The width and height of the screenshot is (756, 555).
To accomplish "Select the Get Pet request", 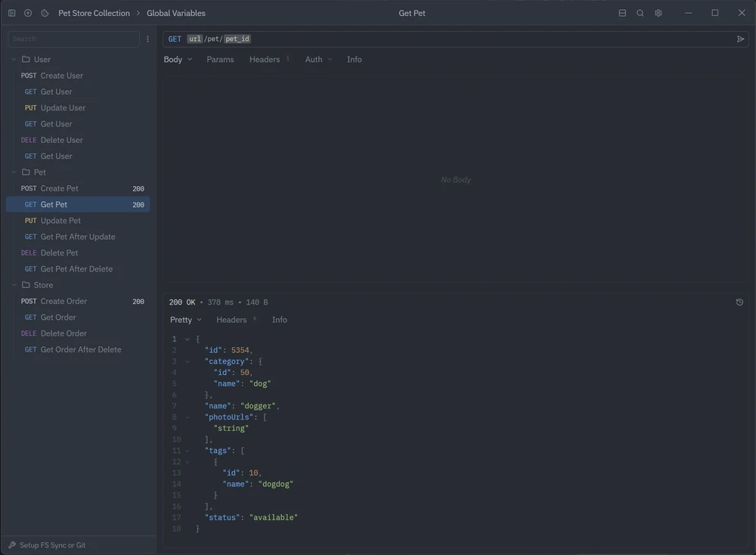I will 78,204.
